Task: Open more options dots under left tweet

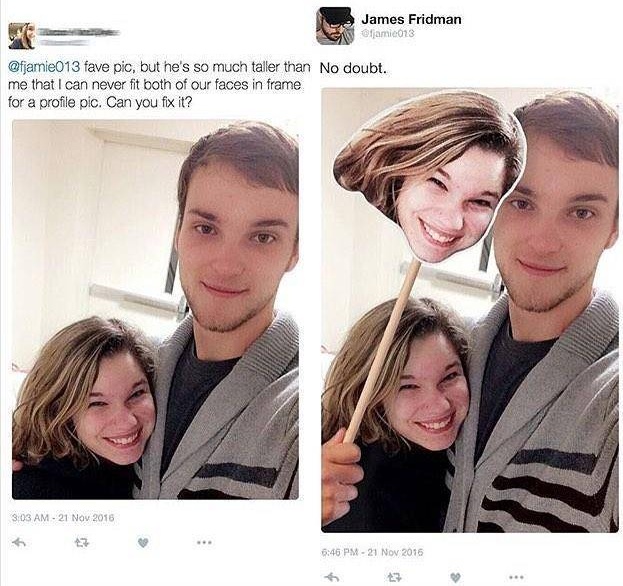Action: (x=204, y=542)
